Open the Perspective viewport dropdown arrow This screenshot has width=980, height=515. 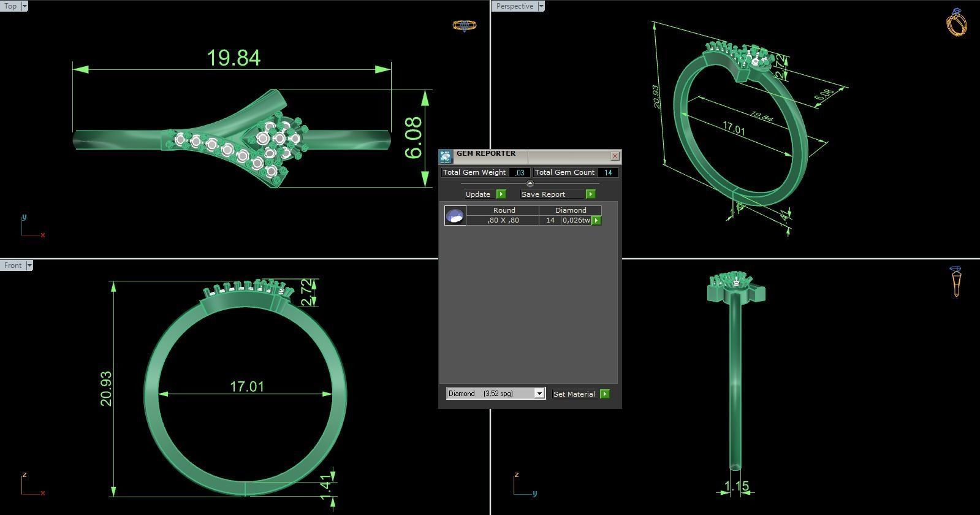(541, 6)
